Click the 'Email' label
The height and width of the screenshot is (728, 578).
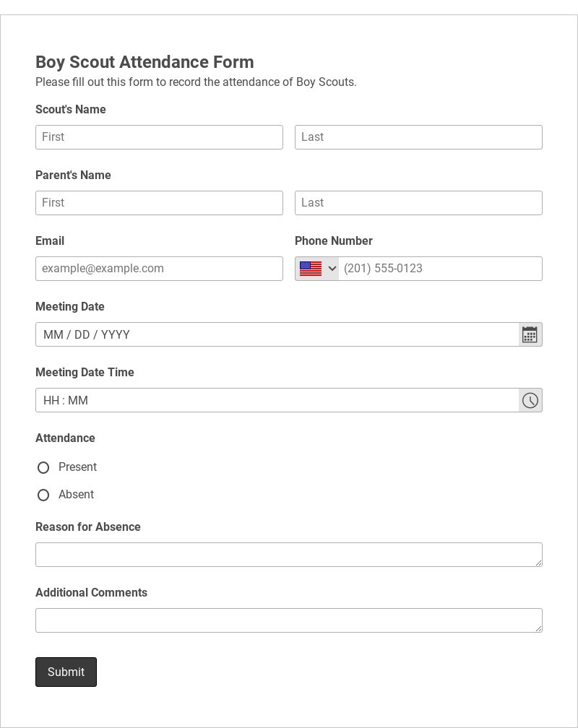coord(50,240)
